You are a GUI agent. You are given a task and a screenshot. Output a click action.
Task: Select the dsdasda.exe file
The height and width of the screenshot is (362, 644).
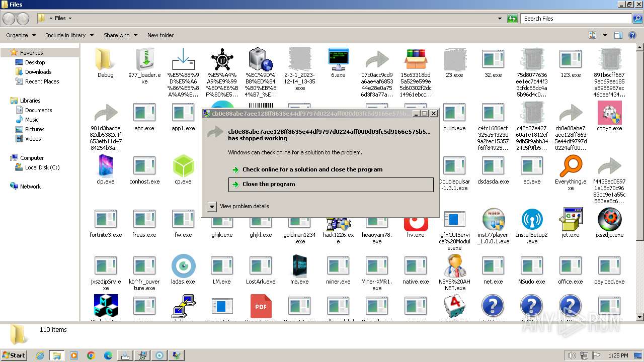pyautogui.click(x=493, y=166)
